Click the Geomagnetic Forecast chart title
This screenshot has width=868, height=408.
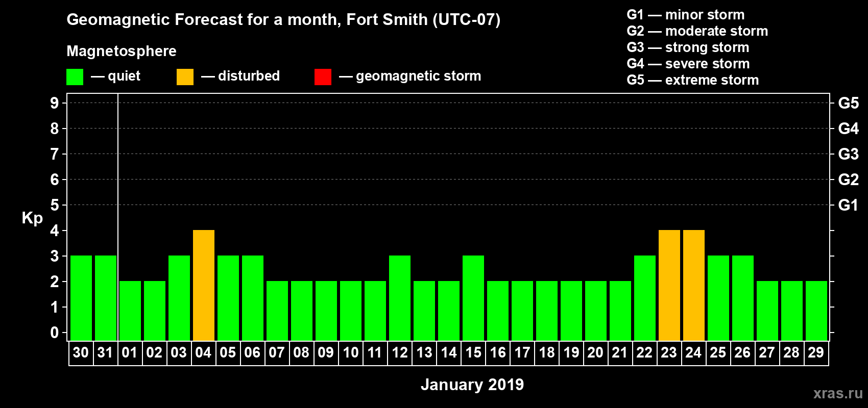[x=283, y=19]
